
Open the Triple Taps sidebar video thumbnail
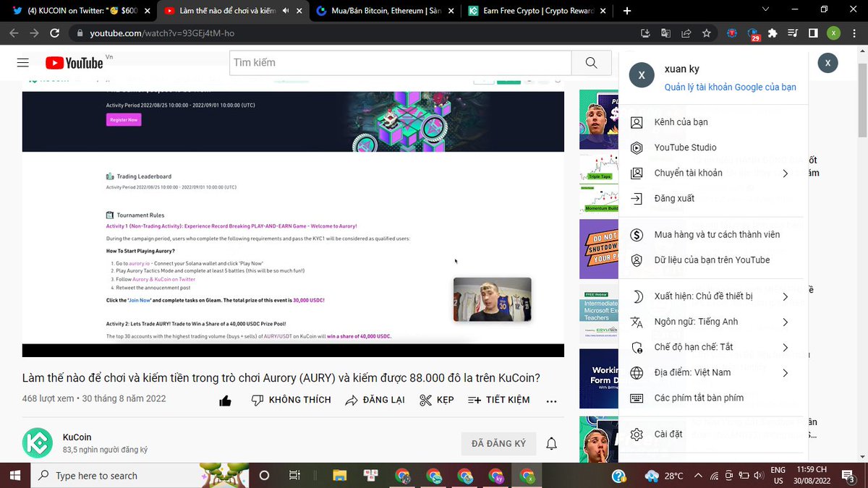point(599,184)
